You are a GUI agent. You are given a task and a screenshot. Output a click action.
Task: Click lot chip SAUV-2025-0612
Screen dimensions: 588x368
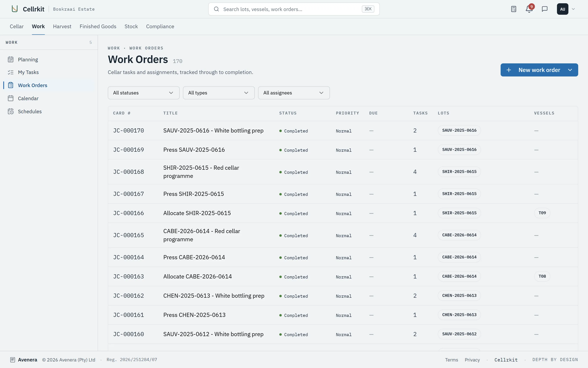459,334
